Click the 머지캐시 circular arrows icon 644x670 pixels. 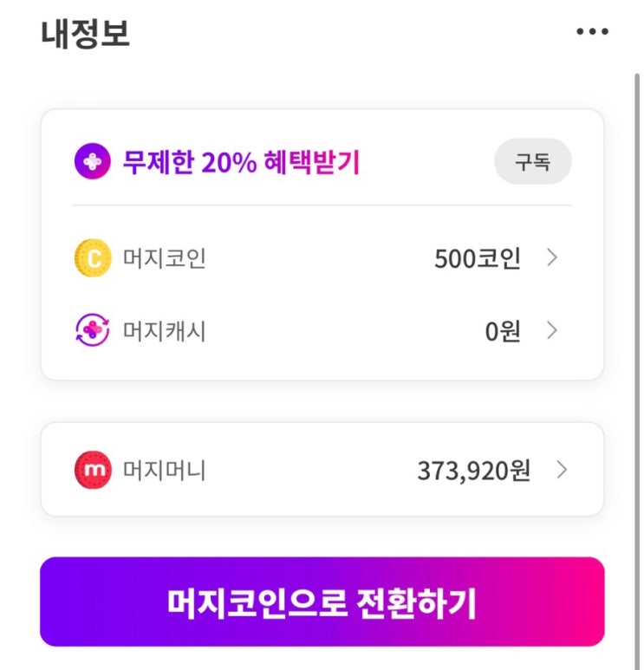pyautogui.click(x=92, y=330)
